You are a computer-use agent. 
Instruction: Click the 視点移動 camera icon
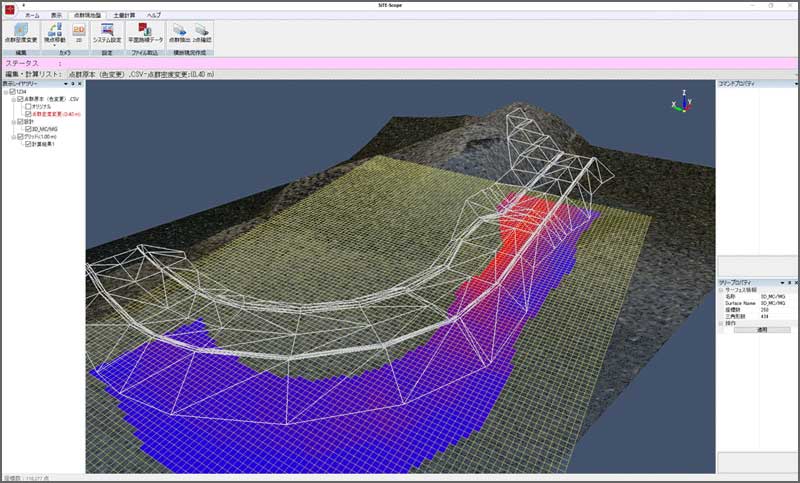56,31
